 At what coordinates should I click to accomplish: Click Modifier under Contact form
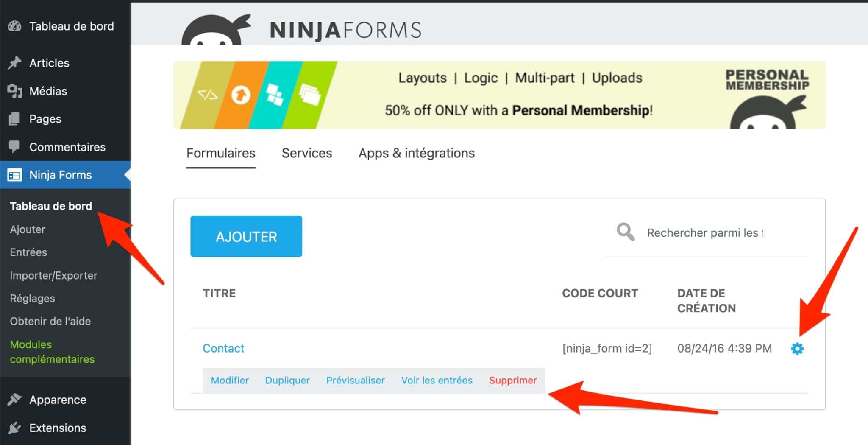pos(230,380)
